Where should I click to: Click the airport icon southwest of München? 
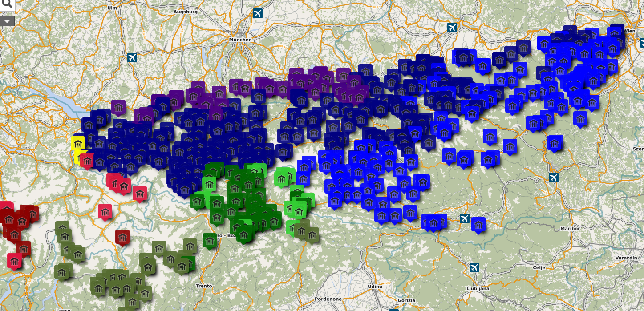[x=132, y=57]
